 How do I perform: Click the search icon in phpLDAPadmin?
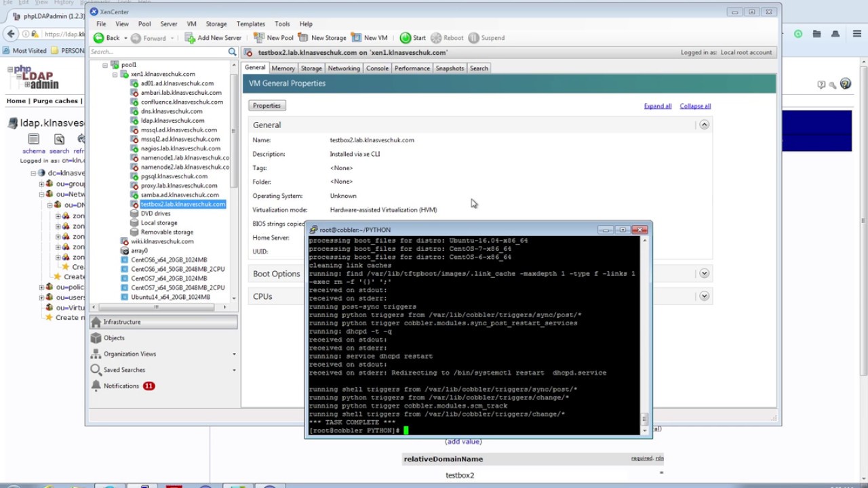[59, 140]
